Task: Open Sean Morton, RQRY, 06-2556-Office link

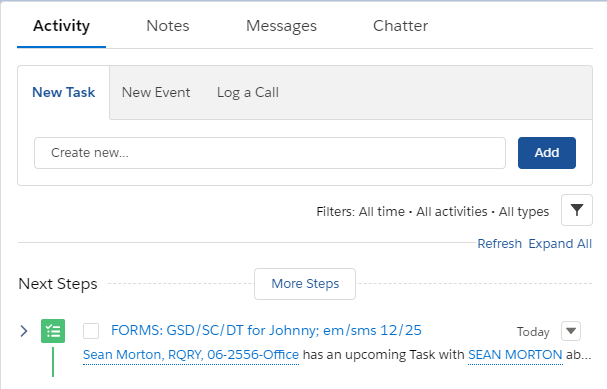Action: (x=191, y=355)
